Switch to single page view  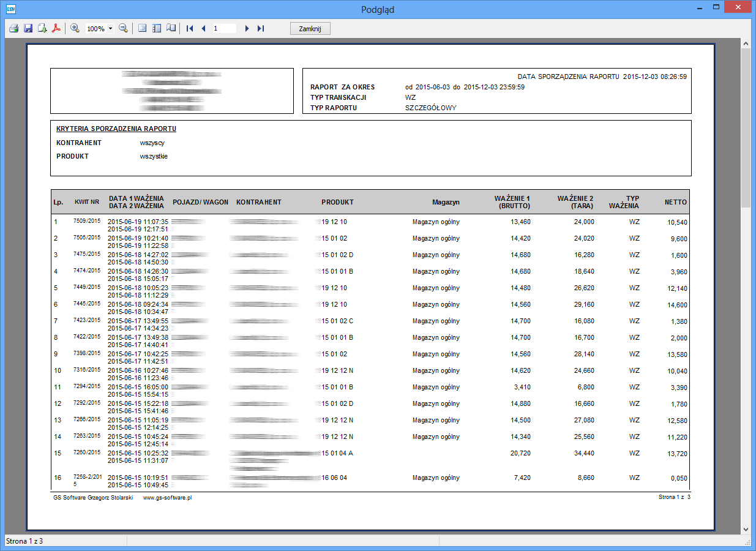point(143,28)
